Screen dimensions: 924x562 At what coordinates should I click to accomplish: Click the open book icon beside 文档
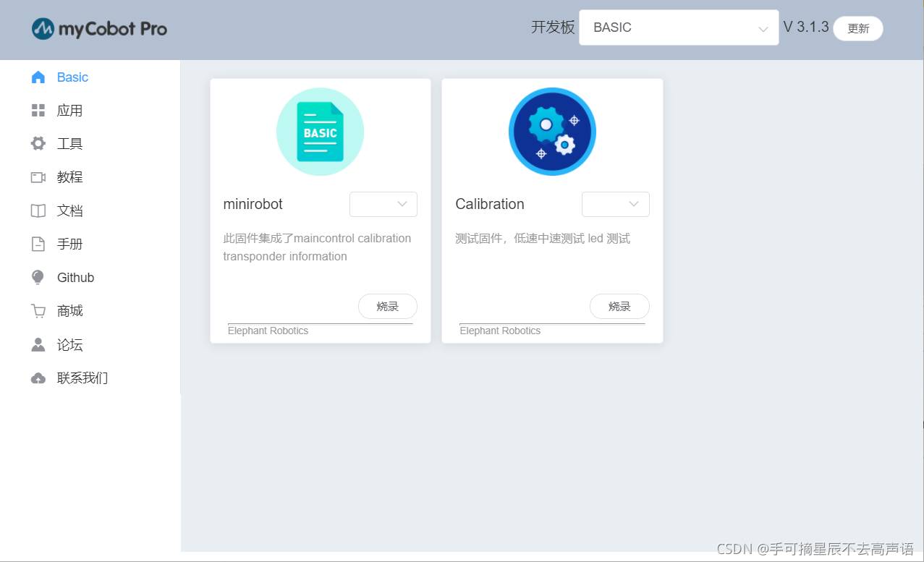[x=38, y=210]
